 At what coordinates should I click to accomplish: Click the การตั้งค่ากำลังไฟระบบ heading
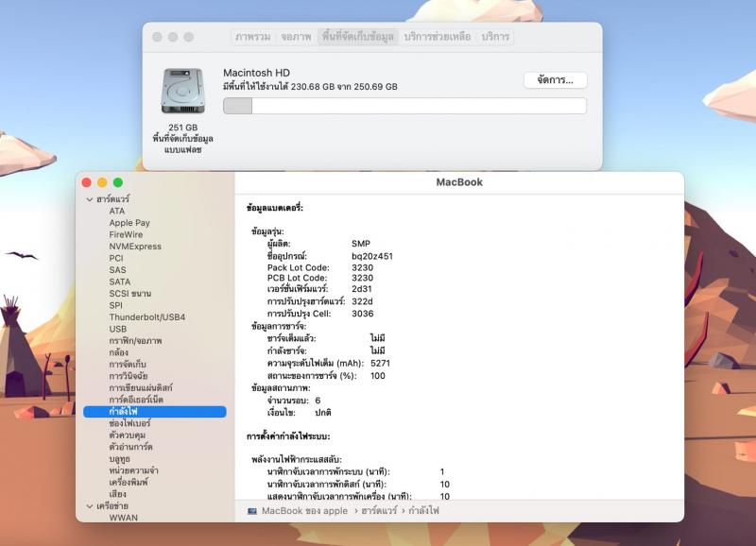pos(288,436)
